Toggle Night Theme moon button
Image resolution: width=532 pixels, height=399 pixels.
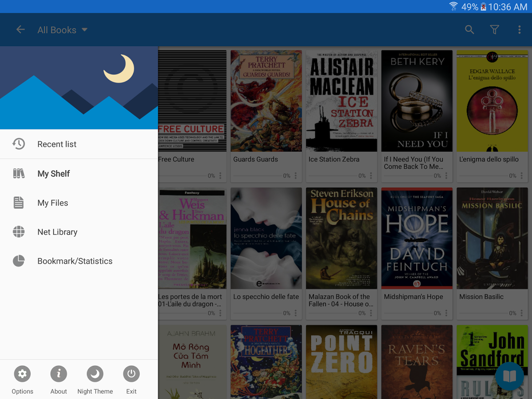point(95,374)
